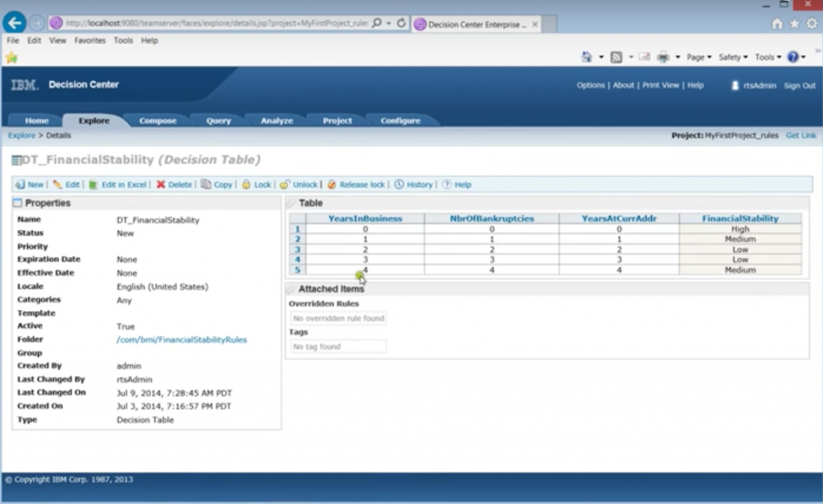This screenshot has height=504, width=823.
Task: Click the Sign Out link
Action: pos(800,85)
